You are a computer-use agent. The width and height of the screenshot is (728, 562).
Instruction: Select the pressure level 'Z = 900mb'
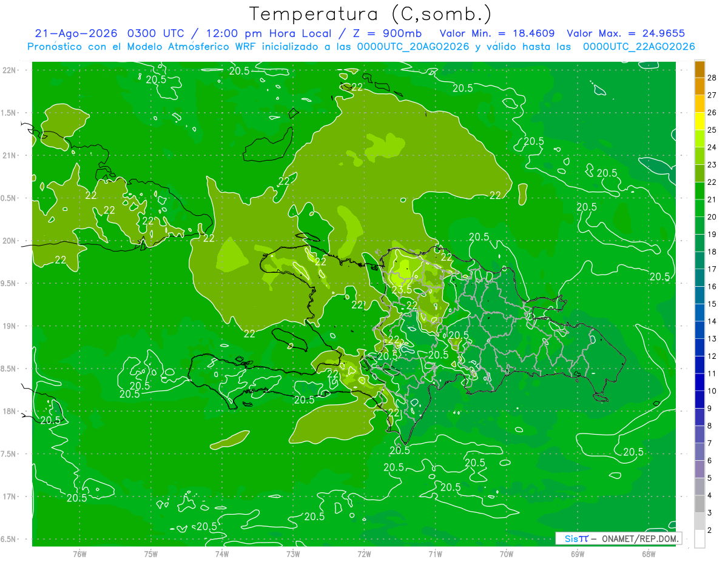[x=386, y=33]
